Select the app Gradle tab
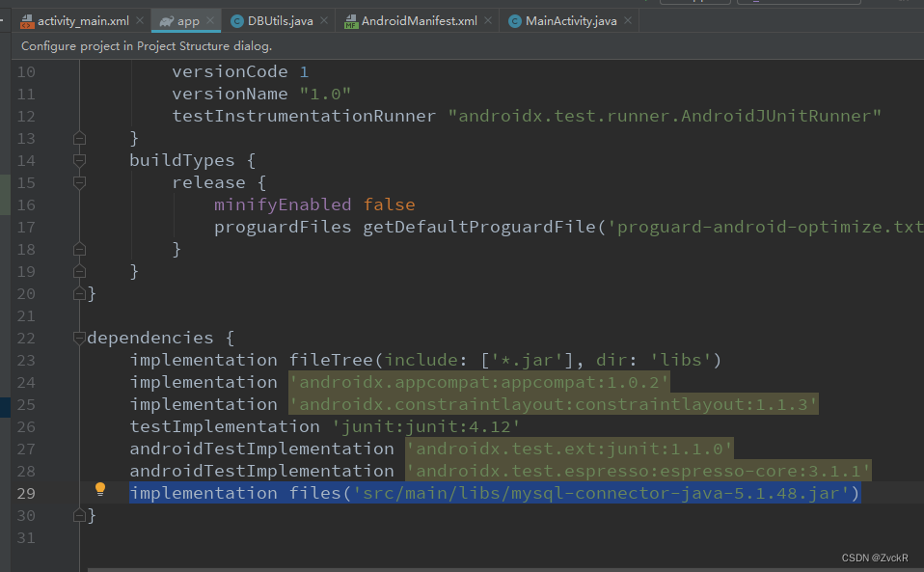Screen dimensions: 924x572 click(x=186, y=21)
